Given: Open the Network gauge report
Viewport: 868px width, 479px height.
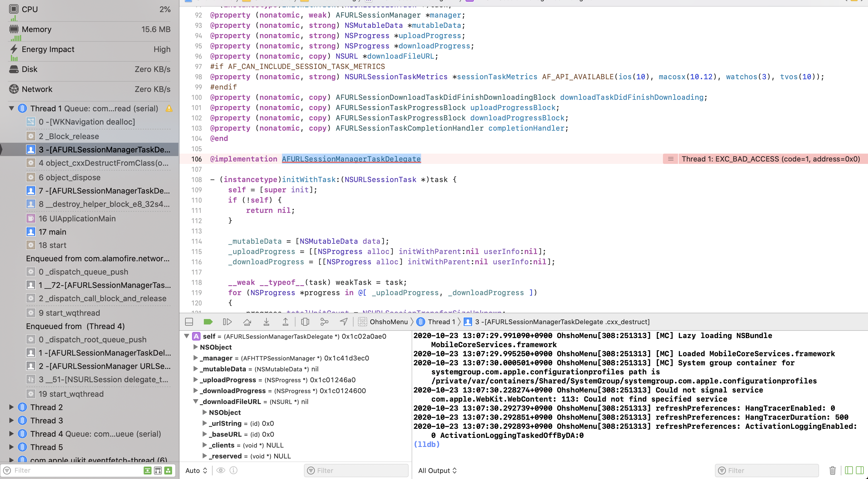Looking at the screenshot, I should click(x=89, y=89).
